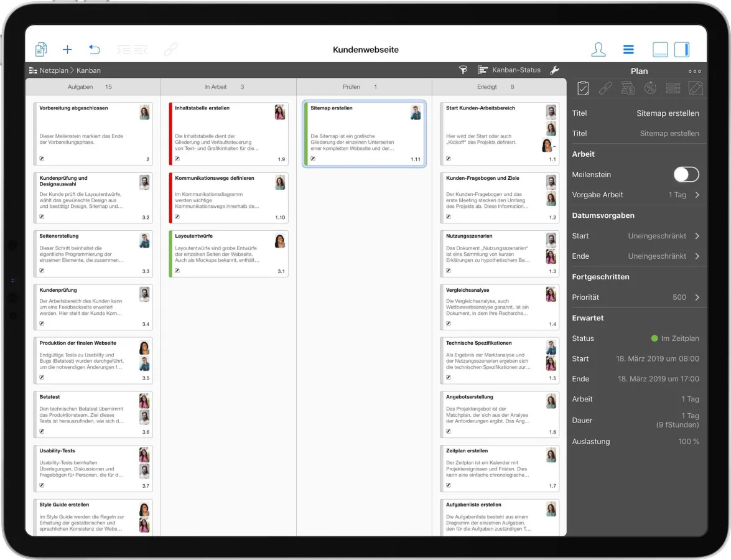Open the documents icon in the top toolbar

(x=41, y=49)
